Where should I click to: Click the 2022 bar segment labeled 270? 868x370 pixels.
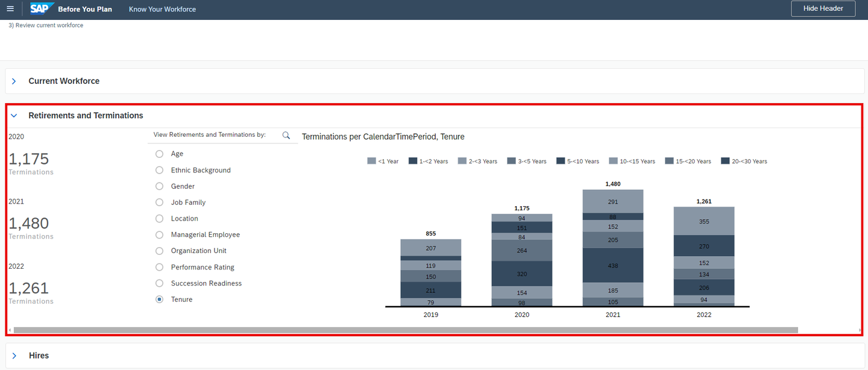click(x=704, y=246)
